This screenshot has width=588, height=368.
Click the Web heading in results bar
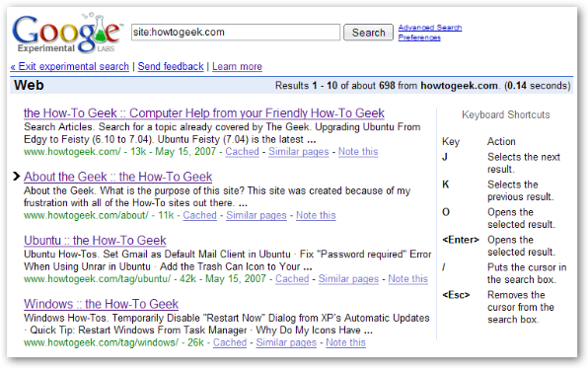[x=29, y=85]
